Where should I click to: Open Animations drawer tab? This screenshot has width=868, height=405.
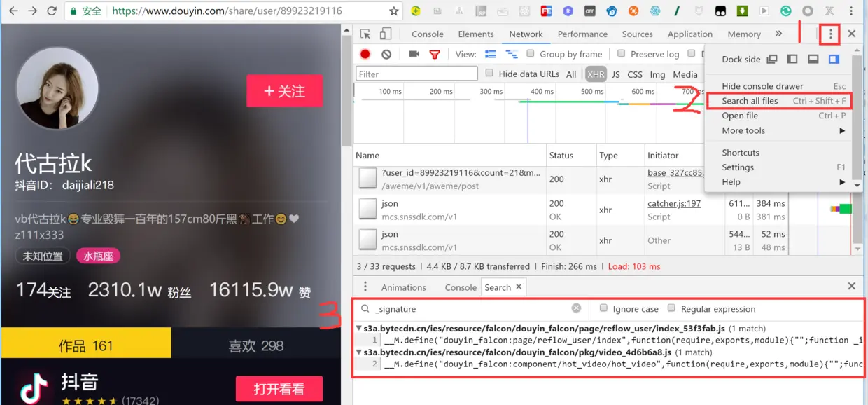tap(404, 287)
